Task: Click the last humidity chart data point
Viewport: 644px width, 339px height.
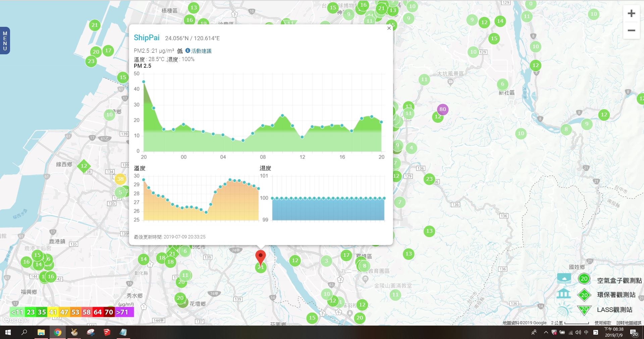Action: (384, 199)
